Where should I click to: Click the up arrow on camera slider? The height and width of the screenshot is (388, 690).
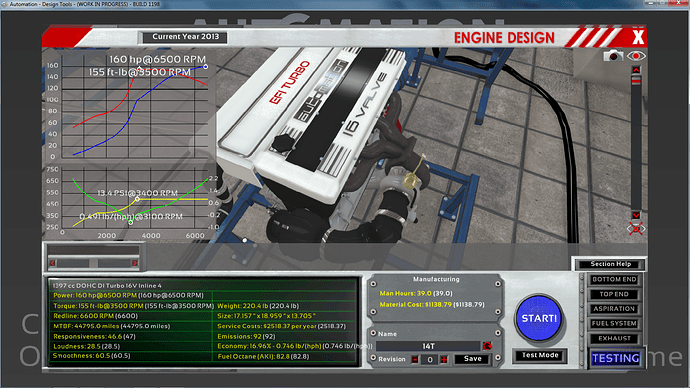(x=636, y=70)
